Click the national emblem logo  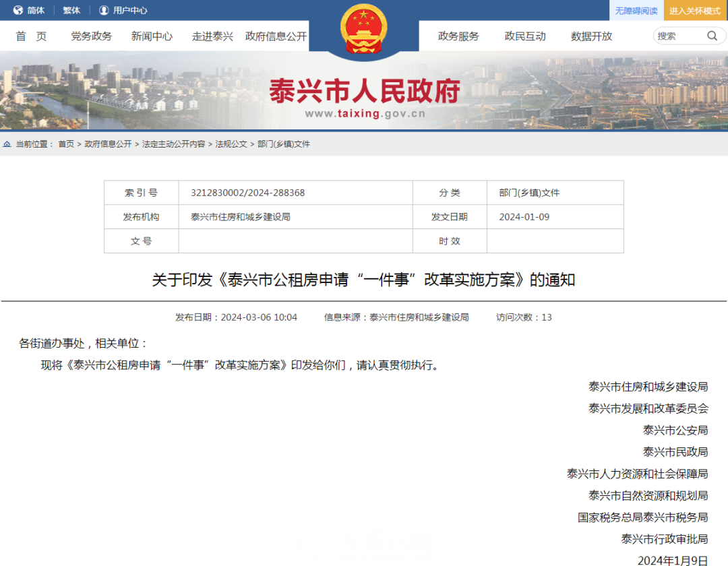(x=363, y=29)
